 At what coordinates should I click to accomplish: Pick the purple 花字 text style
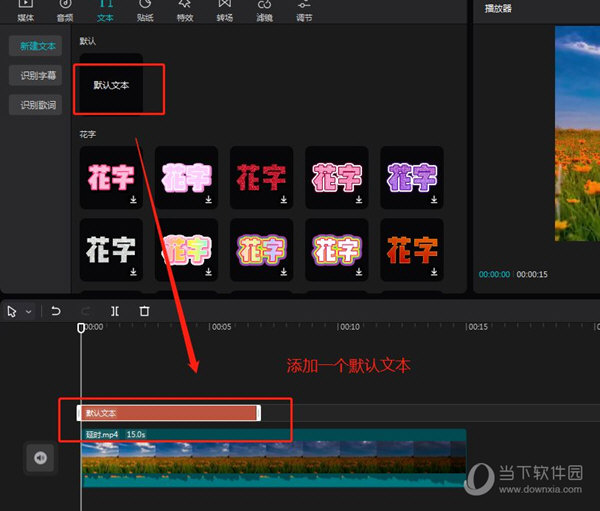tap(412, 178)
